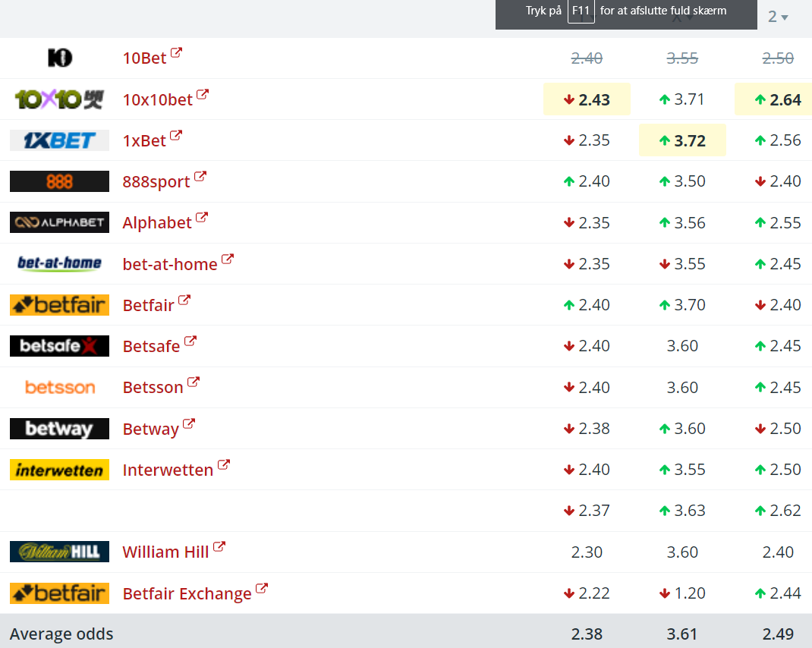Screen dimensions: 812x648
Task: Click the 10x10bet logo
Action: (x=59, y=99)
